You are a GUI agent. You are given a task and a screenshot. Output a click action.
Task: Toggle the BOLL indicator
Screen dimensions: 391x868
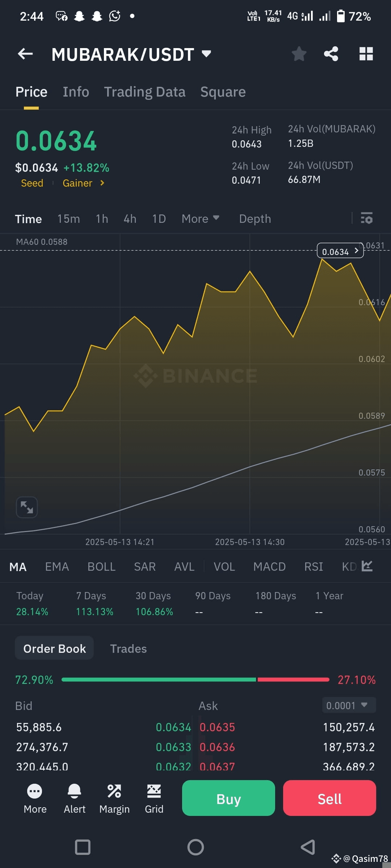point(101,567)
